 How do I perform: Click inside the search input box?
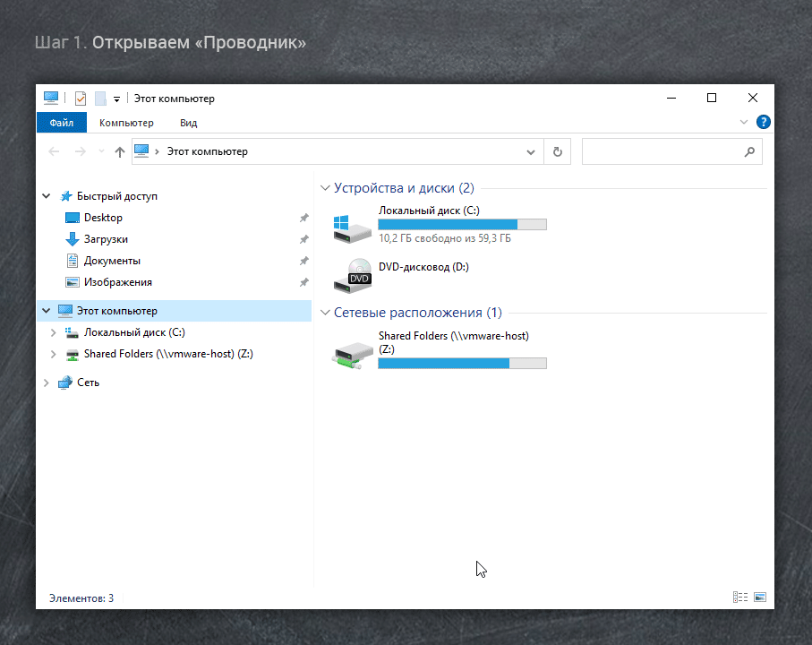tap(662, 152)
